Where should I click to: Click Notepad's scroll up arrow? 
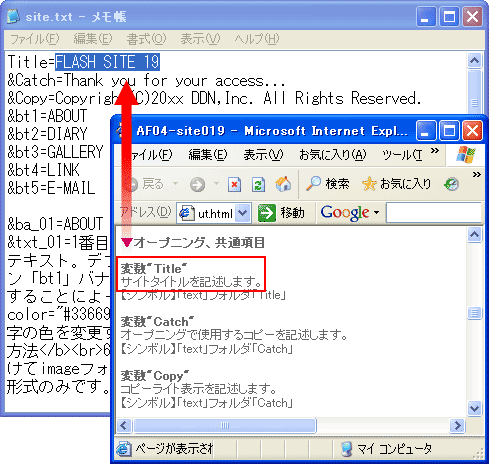pyautogui.click(x=474, y=60)
